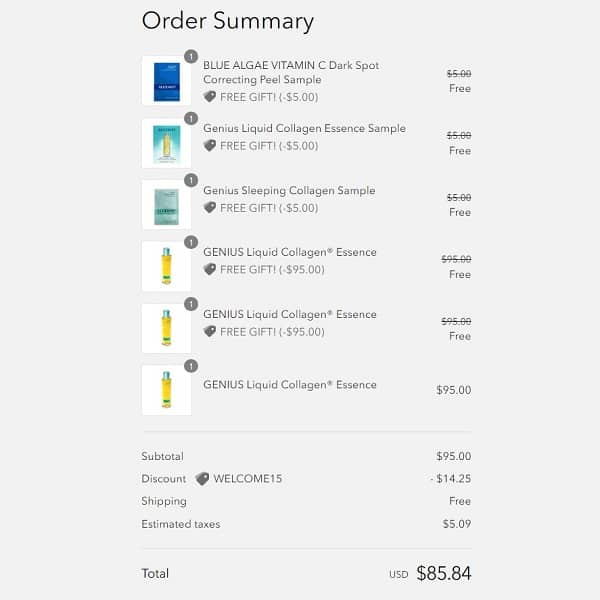The image size is (600, 600).
Task: Open the thumbnail of the $95.00 paid Collagen Essence
Action: 166,390
